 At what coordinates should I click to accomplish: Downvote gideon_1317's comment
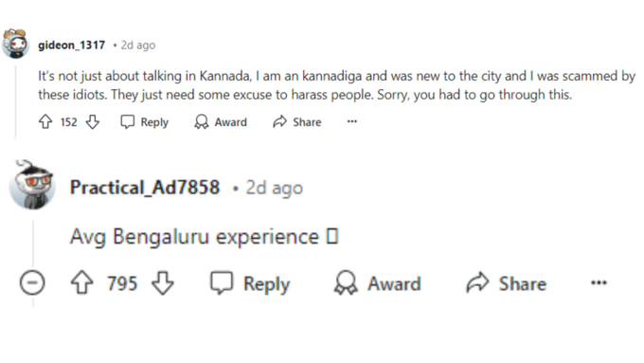93,121
